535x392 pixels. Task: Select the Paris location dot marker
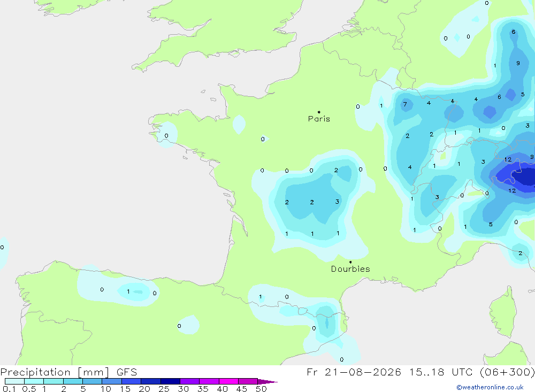pyautogui.click(x=319, y=112)
